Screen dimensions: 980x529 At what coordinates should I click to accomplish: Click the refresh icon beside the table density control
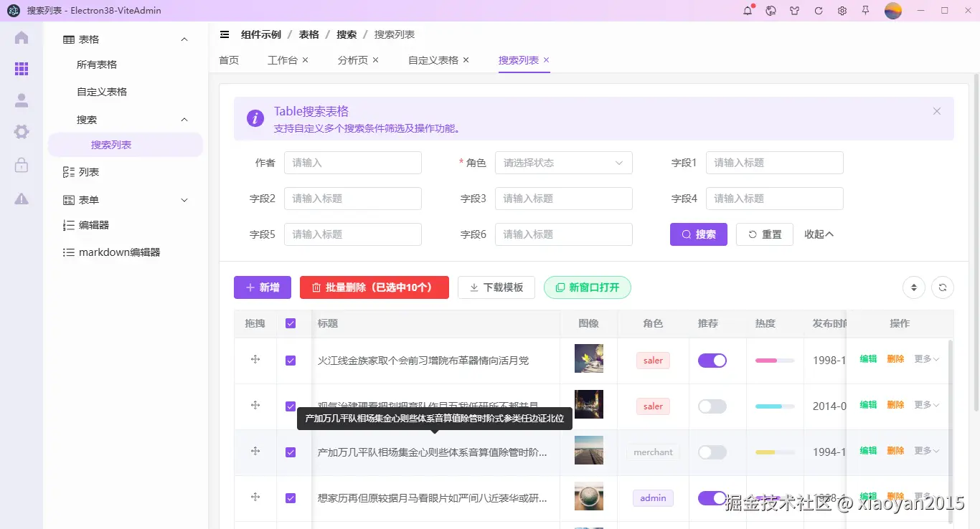(942, 287)
